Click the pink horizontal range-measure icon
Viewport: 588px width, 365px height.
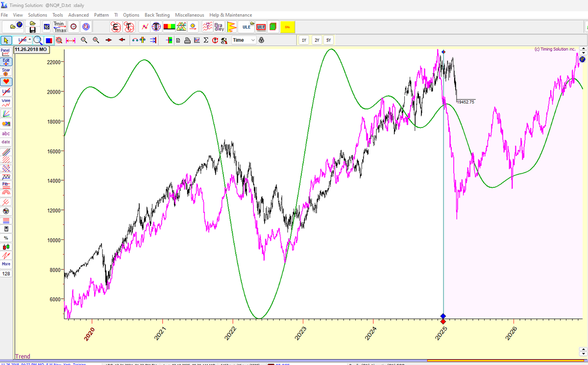point(70,40)
